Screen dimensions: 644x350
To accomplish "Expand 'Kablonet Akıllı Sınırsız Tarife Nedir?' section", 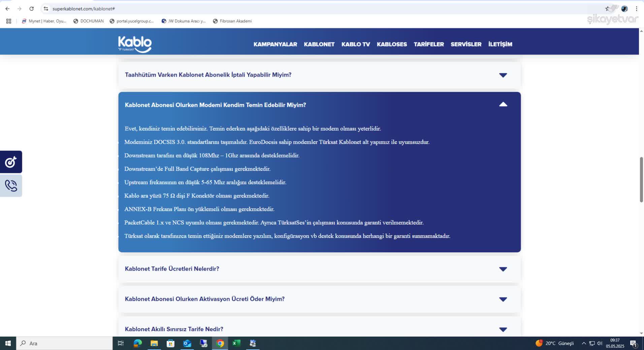I will click(503, 329).
